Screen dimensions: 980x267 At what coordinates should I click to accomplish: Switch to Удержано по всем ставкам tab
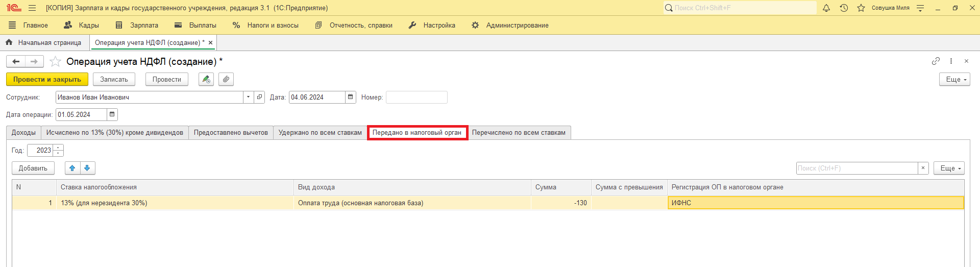tap(320, 133)
